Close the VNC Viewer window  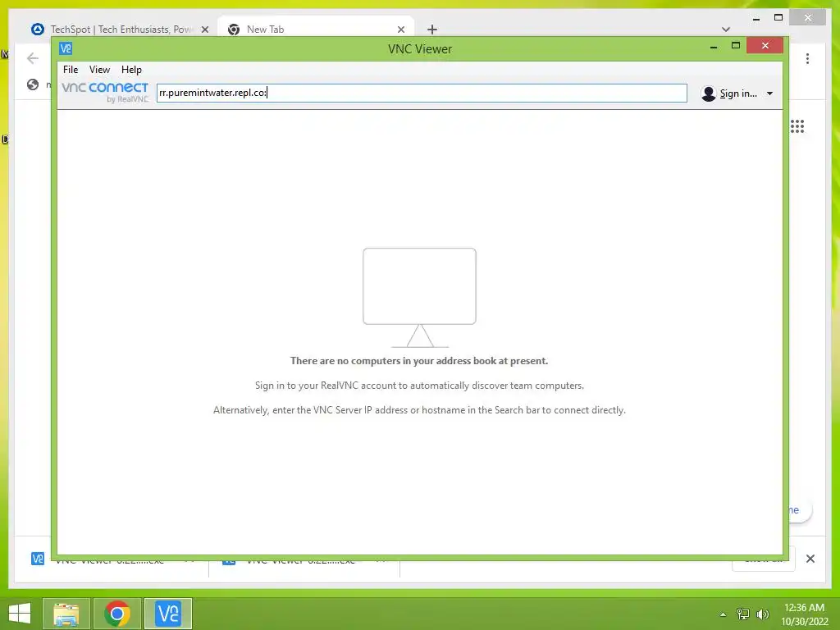click(x=765, y=46)
